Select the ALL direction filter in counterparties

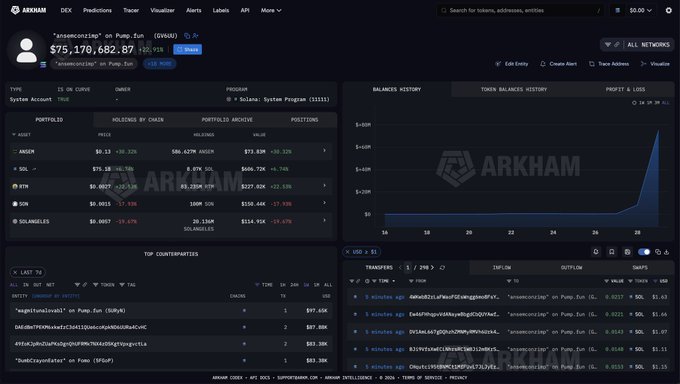point(14,285)
